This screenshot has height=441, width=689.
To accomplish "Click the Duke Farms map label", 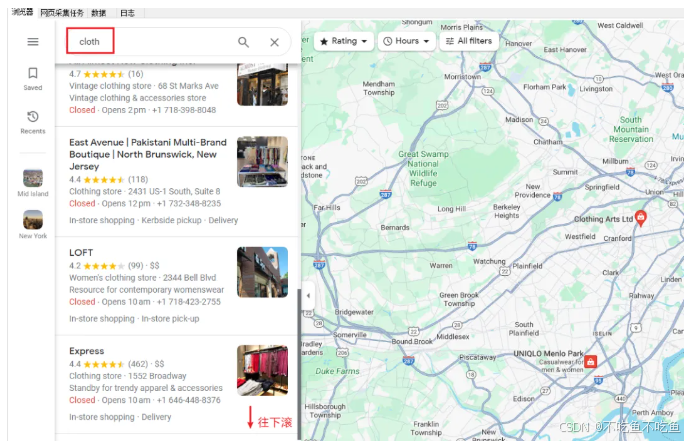I will click(337, 371).
